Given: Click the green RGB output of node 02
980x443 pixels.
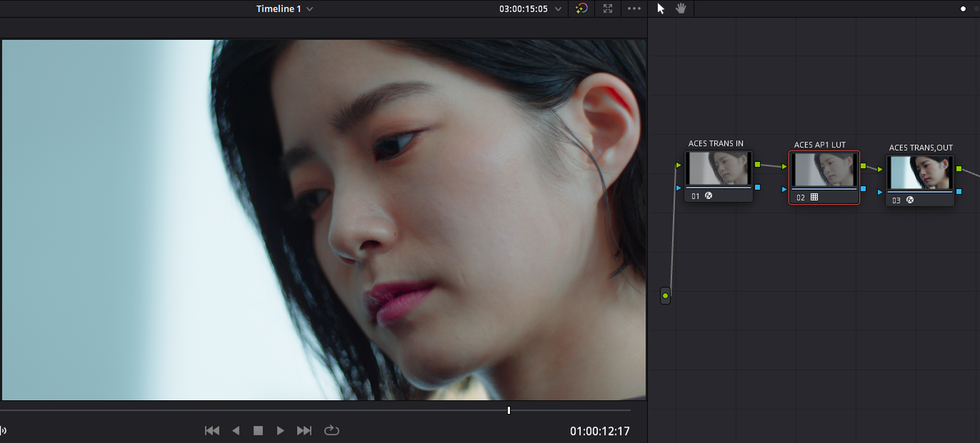Looking at the screenshot, I should pyautogui.click(x=863, y=165).
